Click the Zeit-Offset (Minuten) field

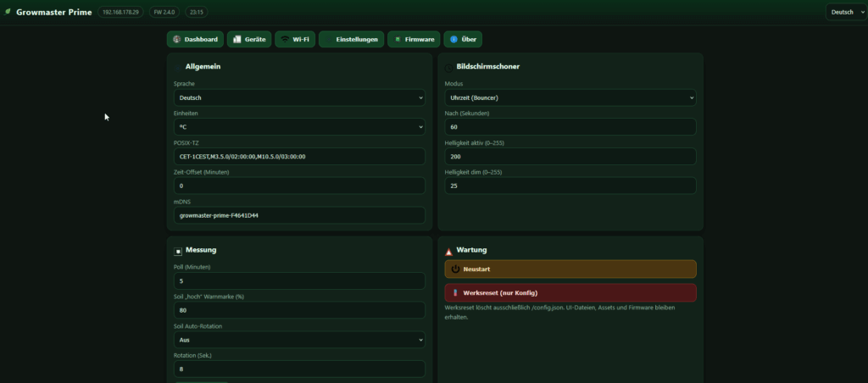tap(299, 186)
